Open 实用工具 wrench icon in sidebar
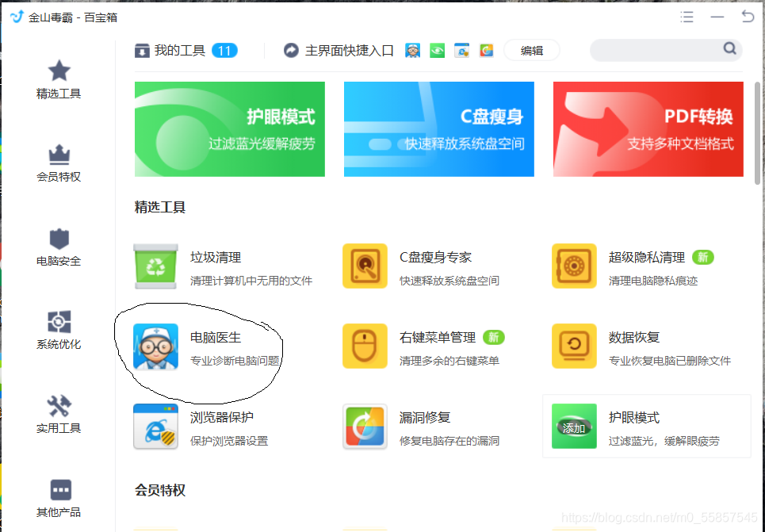The image size is (765, 532). [59, 406]
